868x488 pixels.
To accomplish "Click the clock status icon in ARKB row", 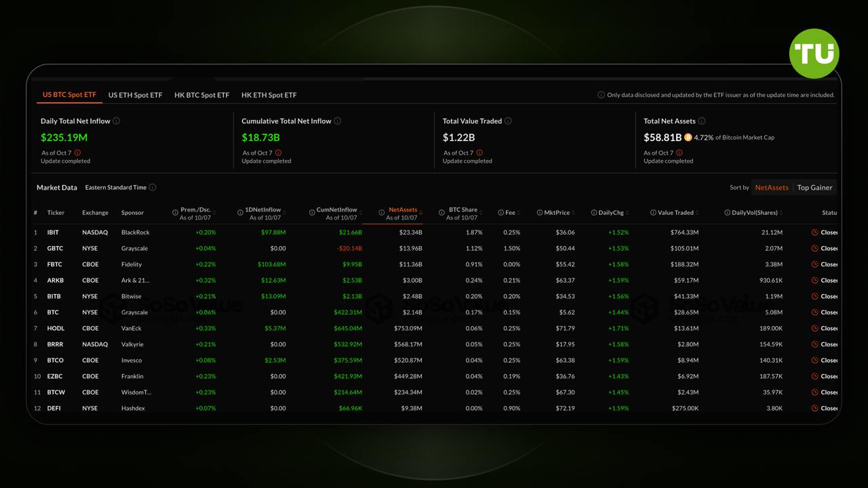I will 814,280.
